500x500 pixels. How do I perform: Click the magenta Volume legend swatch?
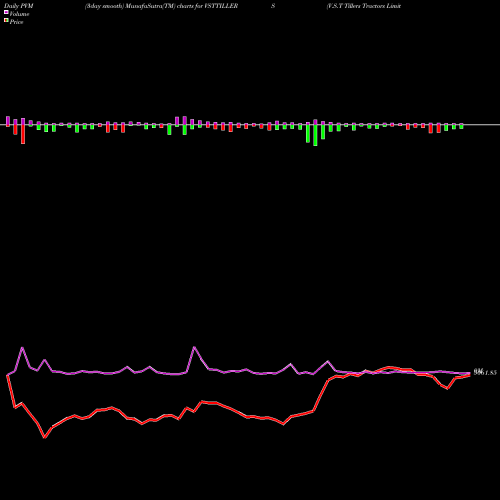(x=6, y=13)
